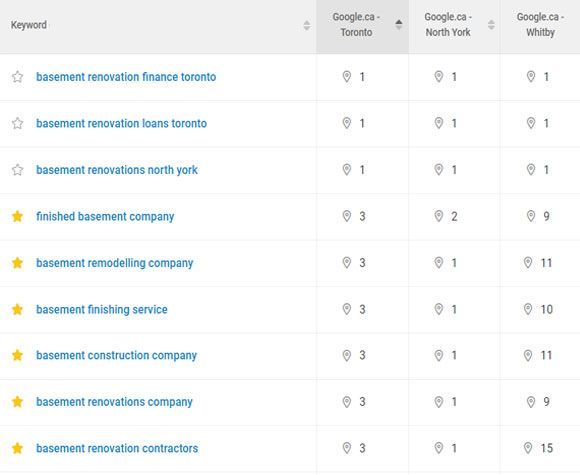Click Toronto location pin for 'basement finishing service'
The width and height of the screenshot is (580, 475).
click(347, 309)
